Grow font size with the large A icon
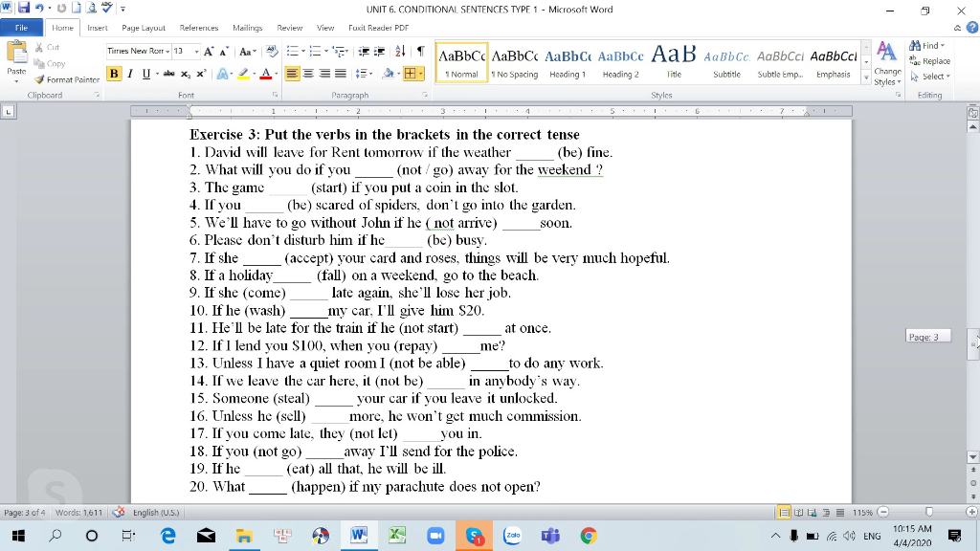Screen dimensions: 980x551 coord(209,52)
